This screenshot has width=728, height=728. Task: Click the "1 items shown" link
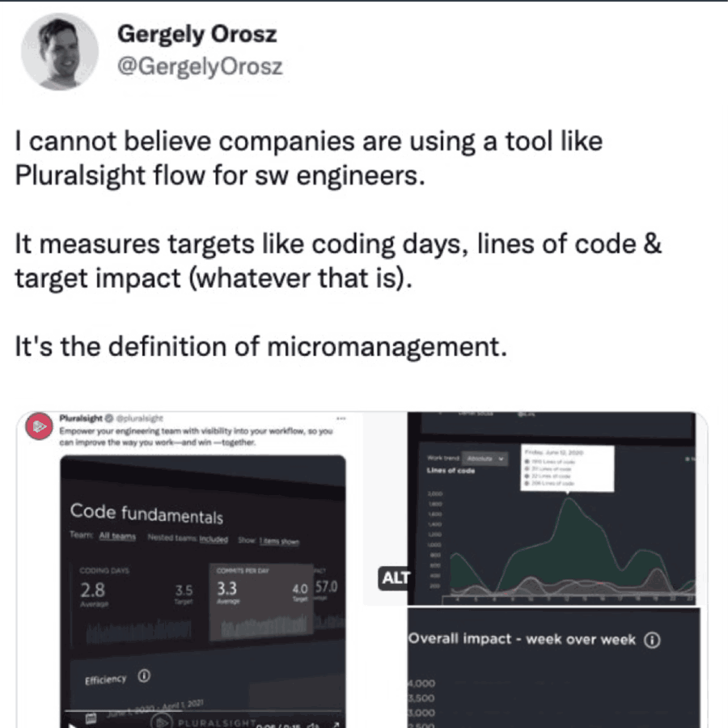point(279,540)
